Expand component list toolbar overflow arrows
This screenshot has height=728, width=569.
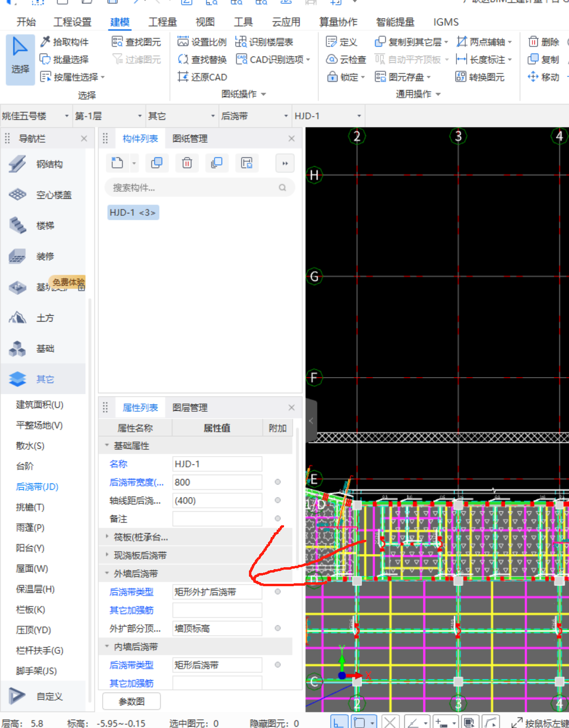(x=285, y=163)
